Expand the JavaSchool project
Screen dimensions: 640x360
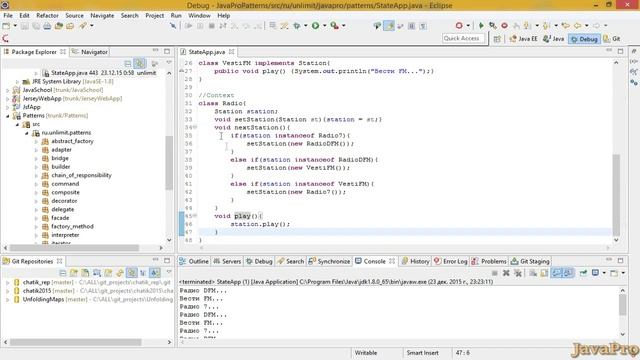(8, 90)
